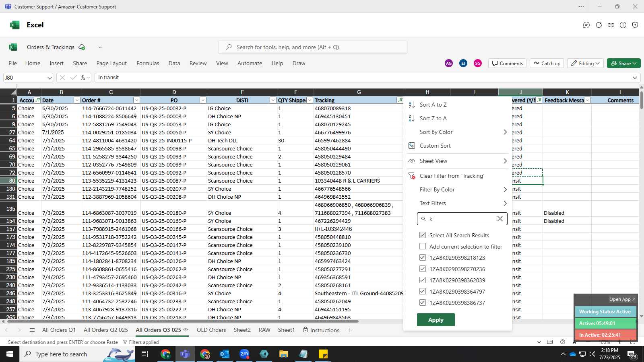Open the Feedback Message filter dropdown
This screenshot has width=644, height=362.
click(587, 100)
